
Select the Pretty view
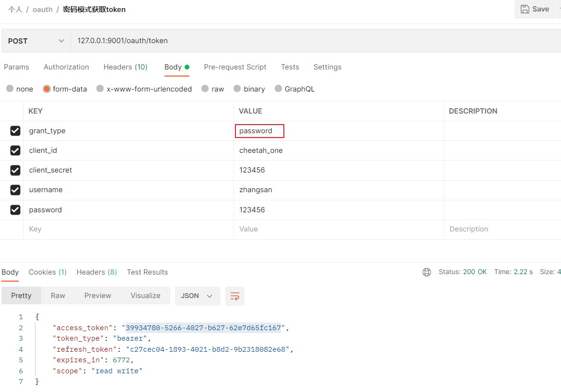click(x=21, y=296)
